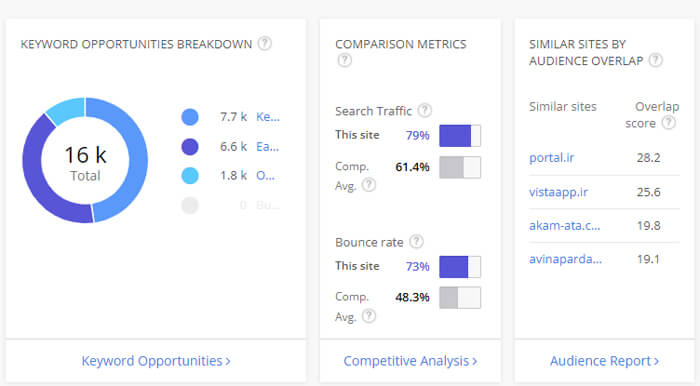
Task: Select the 6.6 k purple legend dot
Action: coord(190,146)
